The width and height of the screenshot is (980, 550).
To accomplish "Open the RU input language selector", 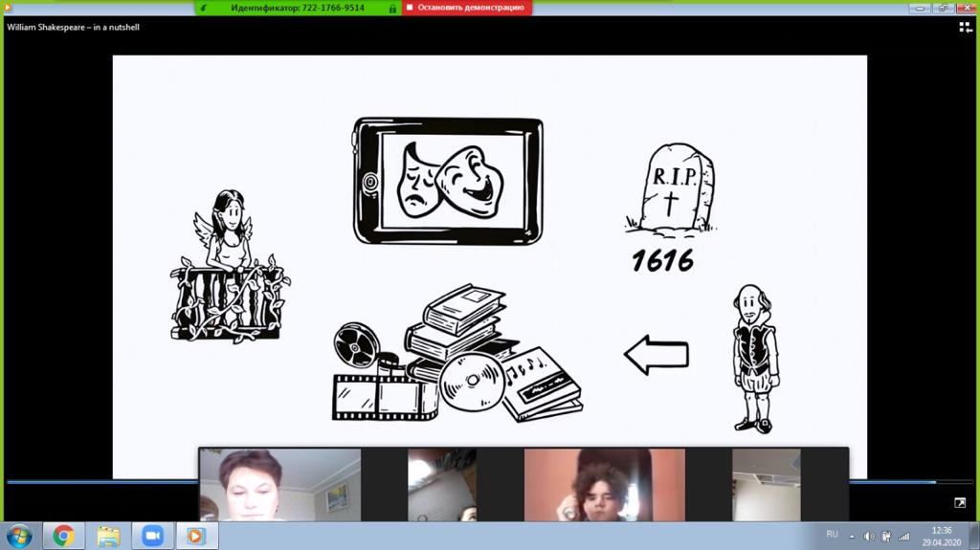I will pos(832,535).
